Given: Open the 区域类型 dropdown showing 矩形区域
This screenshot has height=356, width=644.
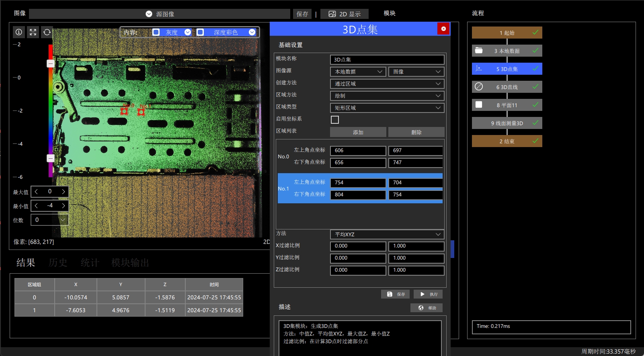Looking at the screenshot, I should click(387, 108).
